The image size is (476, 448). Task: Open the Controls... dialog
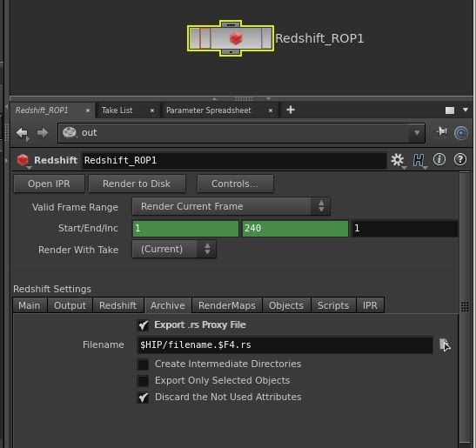(x=235, y=184)
